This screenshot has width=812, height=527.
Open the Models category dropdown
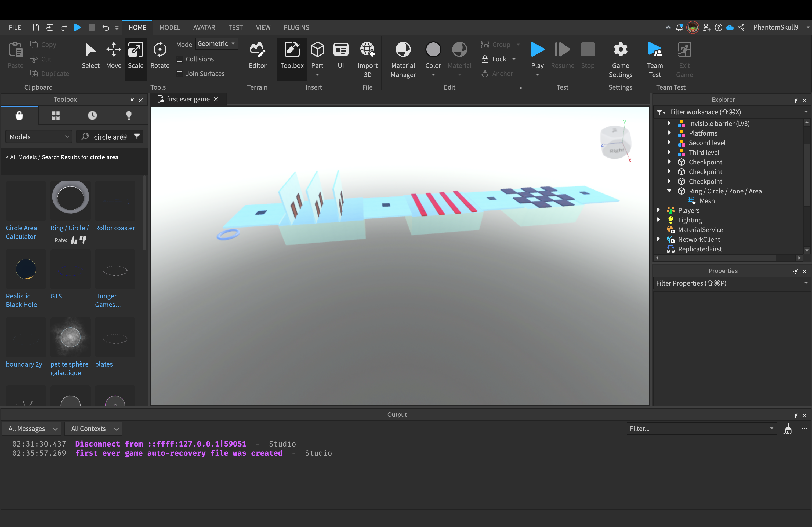(39, 137)
